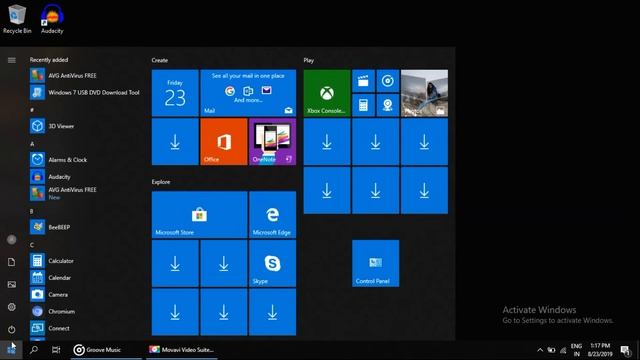Click the Windows Start button
This screenshot has height=360, width=640.
(x=11, y=349)
